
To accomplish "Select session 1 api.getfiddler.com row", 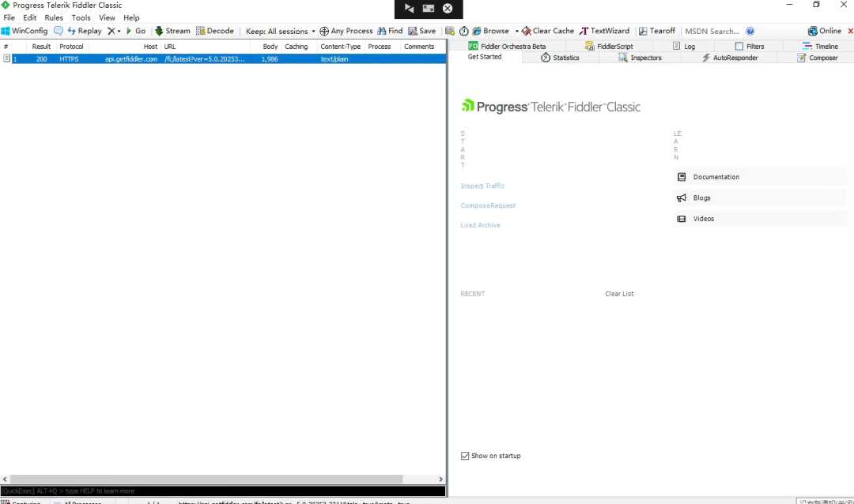I will 223,58.
